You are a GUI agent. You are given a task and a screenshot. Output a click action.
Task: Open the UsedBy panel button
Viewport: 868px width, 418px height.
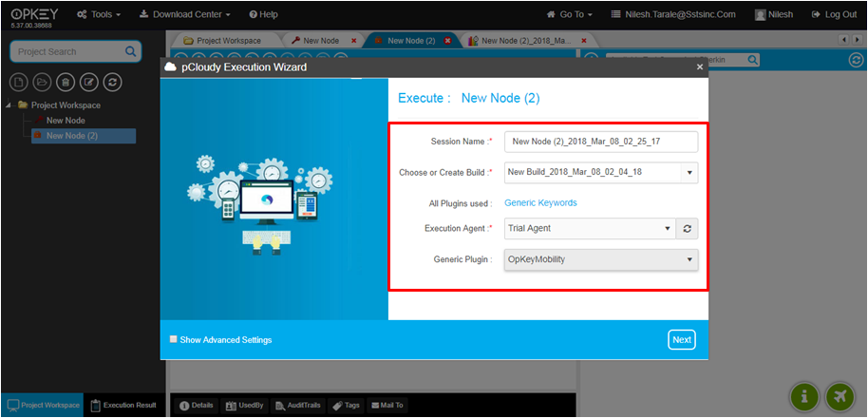[x=245, y=406]
